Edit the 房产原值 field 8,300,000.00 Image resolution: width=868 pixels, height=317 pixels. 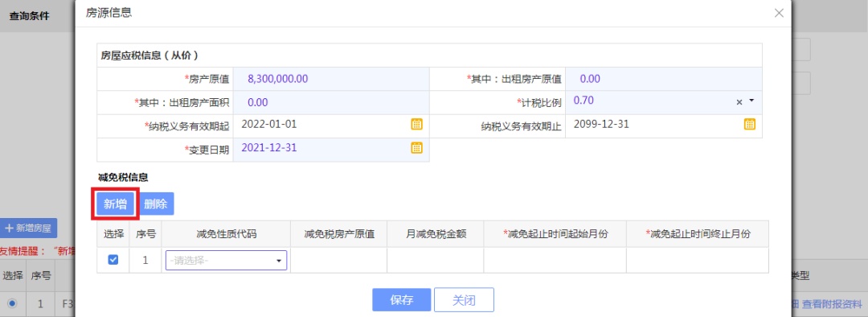click(331, 79)
